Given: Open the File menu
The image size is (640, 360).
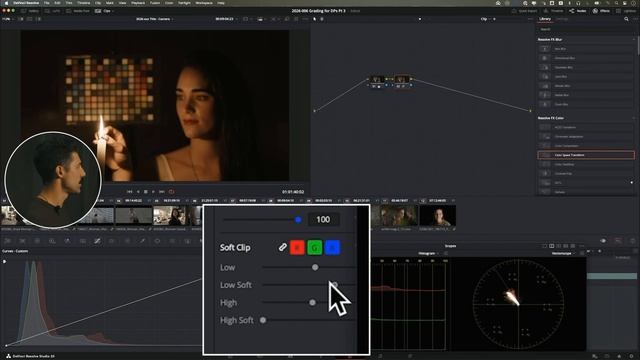Looking at the screenshot, I should tap(47, 3).
